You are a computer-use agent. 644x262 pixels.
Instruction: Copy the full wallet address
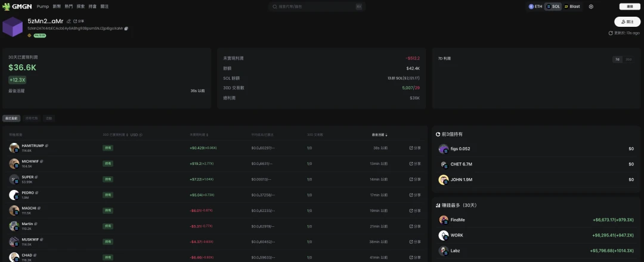coord(126,28)
